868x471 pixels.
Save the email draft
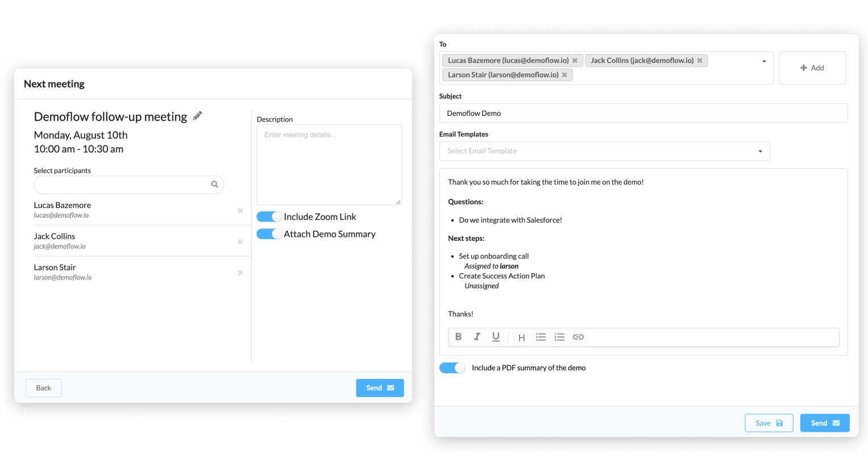[x=769, y=423]
